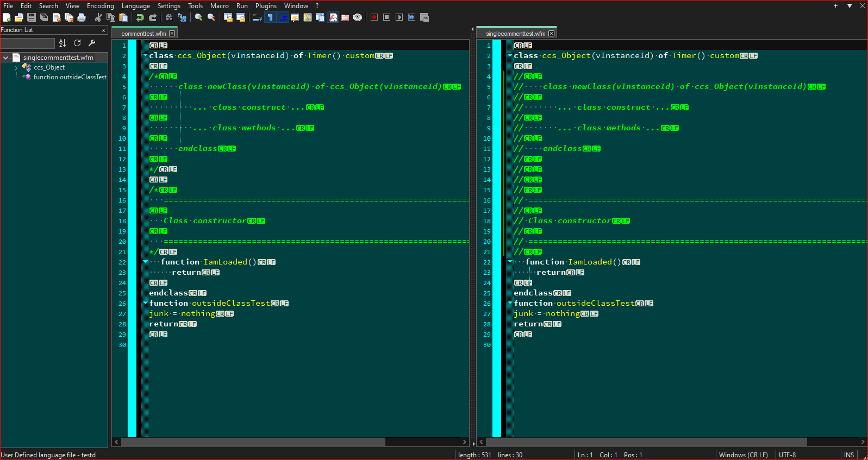Screen dimensions: 868x460
Task: Expand the ccs_Object node in the Function List
Action: (x=16, y=68)
